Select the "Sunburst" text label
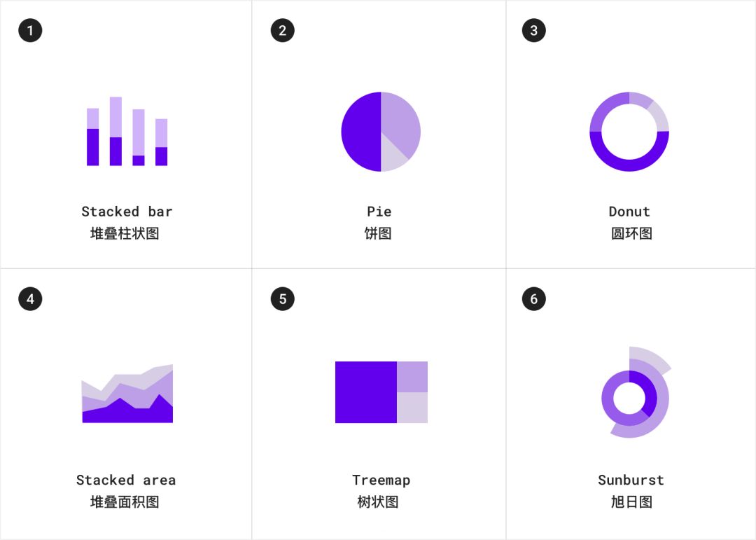Image resolution: width=756 pixels, height=540 pixels. pyautogui.click(x=631, y=480)
